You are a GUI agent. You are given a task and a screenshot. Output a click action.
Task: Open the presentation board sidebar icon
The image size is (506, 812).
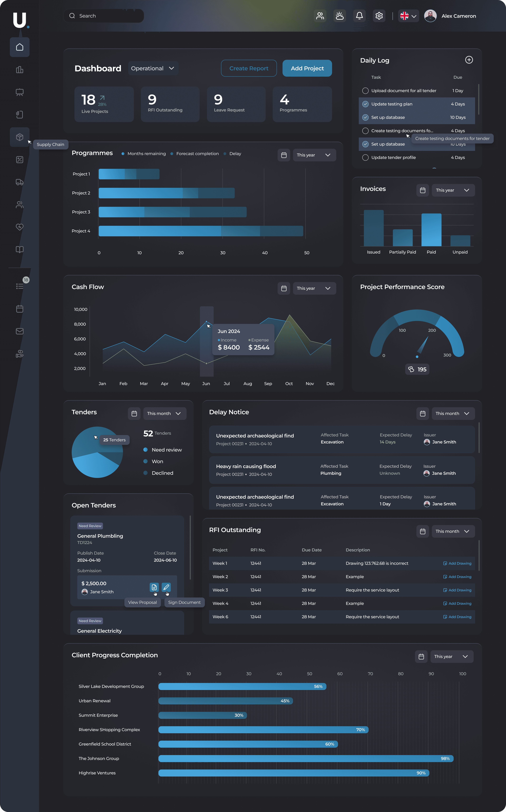tap(20, 92)
